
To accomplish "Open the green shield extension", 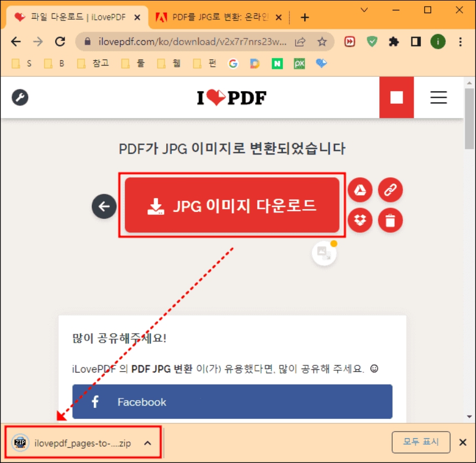I will click(x=372, y=41).
